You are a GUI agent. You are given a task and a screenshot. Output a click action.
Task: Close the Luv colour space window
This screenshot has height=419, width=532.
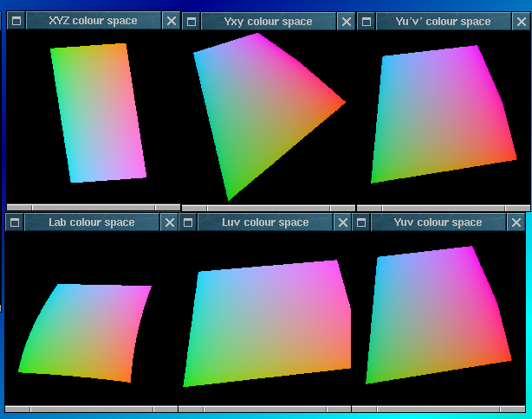(342, 222)
